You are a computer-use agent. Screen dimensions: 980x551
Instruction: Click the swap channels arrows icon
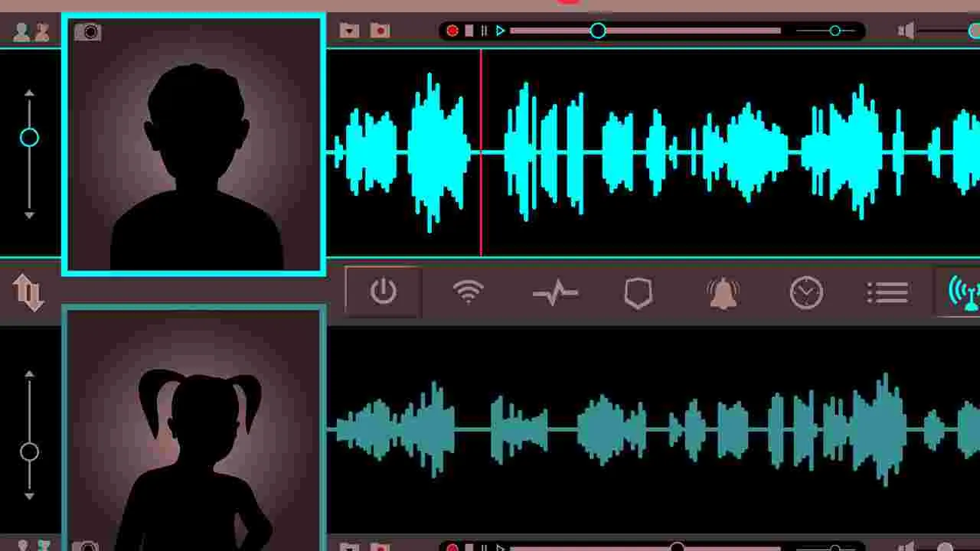(x=28, y=292)
